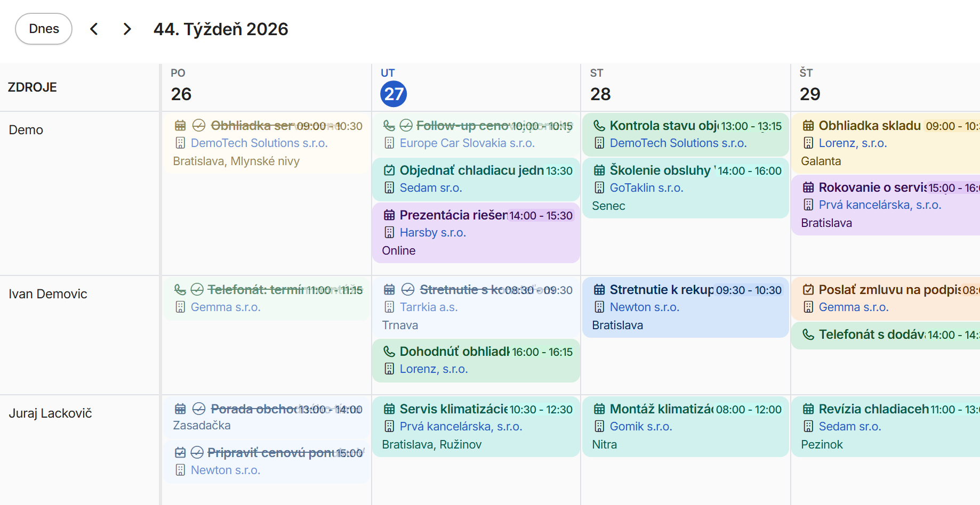
Task: Go to previous week arrow
Action: pos(94,29)
